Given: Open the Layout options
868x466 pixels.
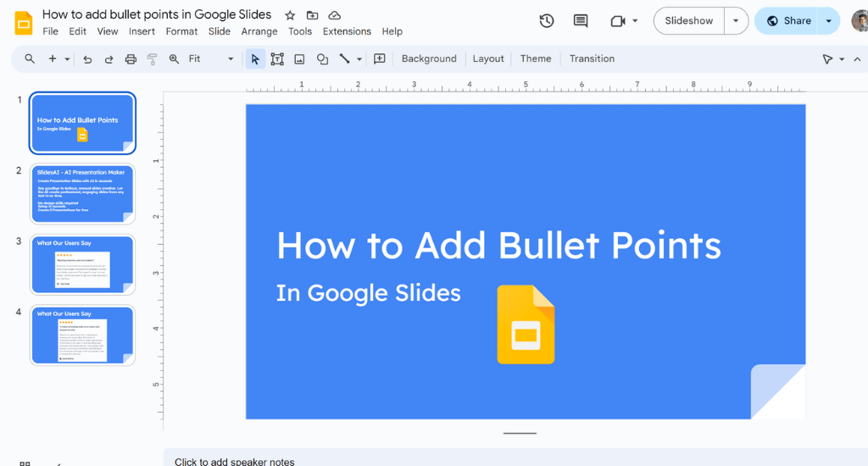Looking at the screenshot, I should 488,58.
